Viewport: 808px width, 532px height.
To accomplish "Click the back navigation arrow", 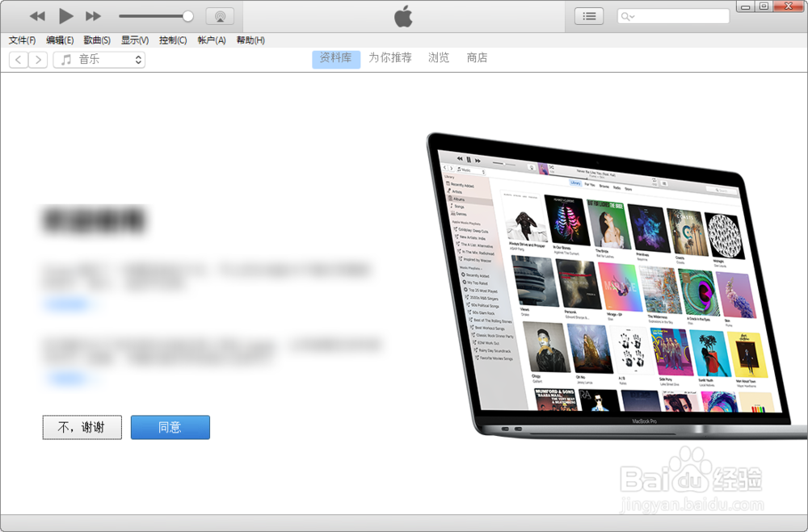I will pos(18,59).
